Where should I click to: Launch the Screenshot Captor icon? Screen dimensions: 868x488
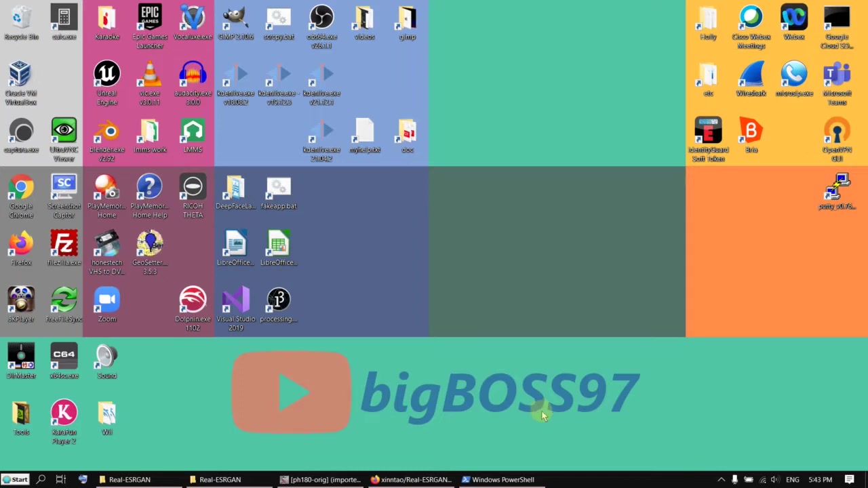click(64, 197)
